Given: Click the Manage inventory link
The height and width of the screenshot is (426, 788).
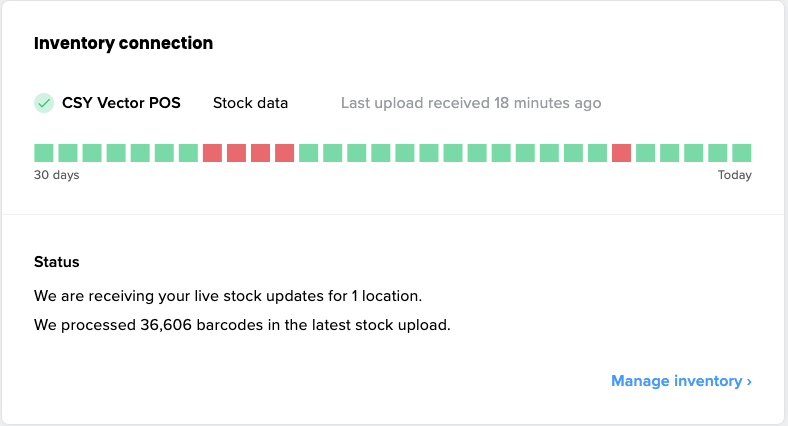Looking at the screenshot, I should click(675, 381).
